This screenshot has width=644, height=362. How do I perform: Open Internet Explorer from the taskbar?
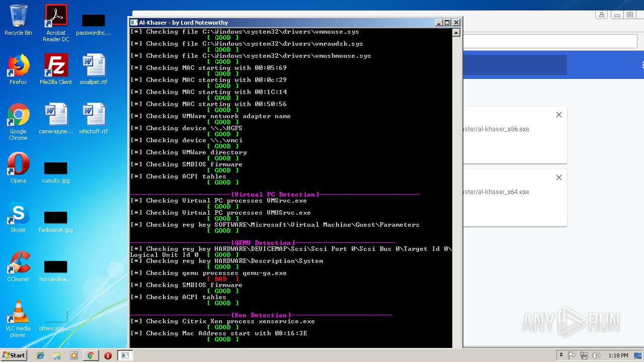(x=40, y=355)
